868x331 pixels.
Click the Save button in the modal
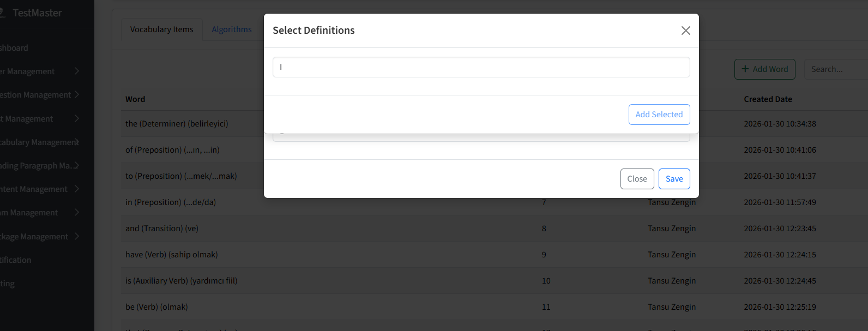click(674, 179)
